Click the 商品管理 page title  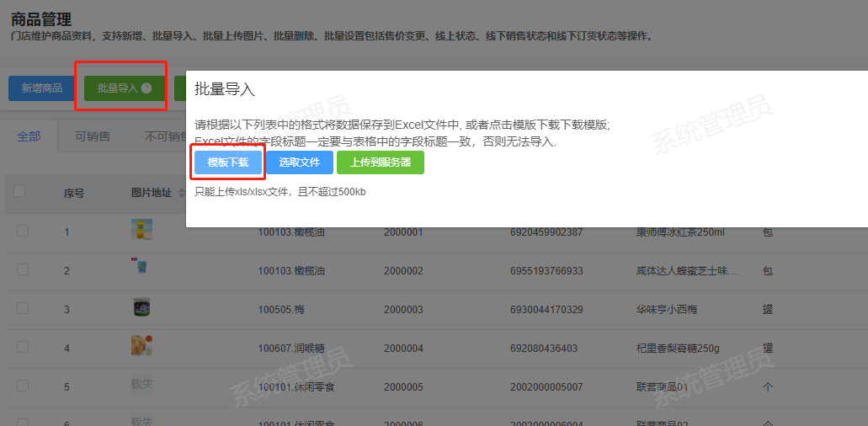coord(41,20)
